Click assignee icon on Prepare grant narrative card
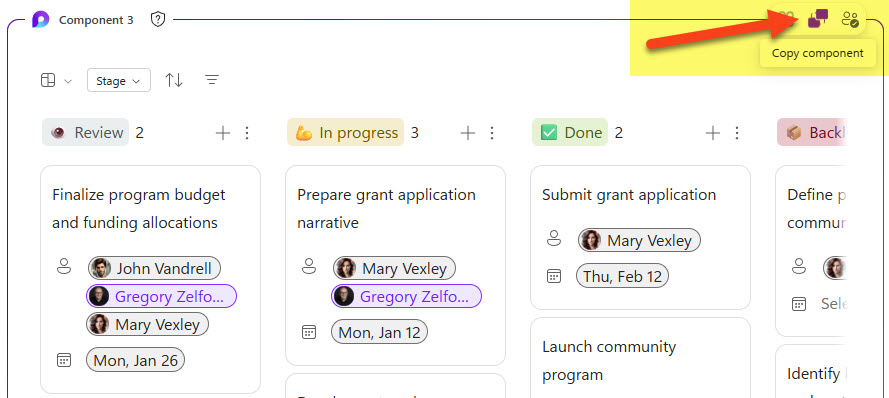The image size is (889, 398). pos(309,266)
